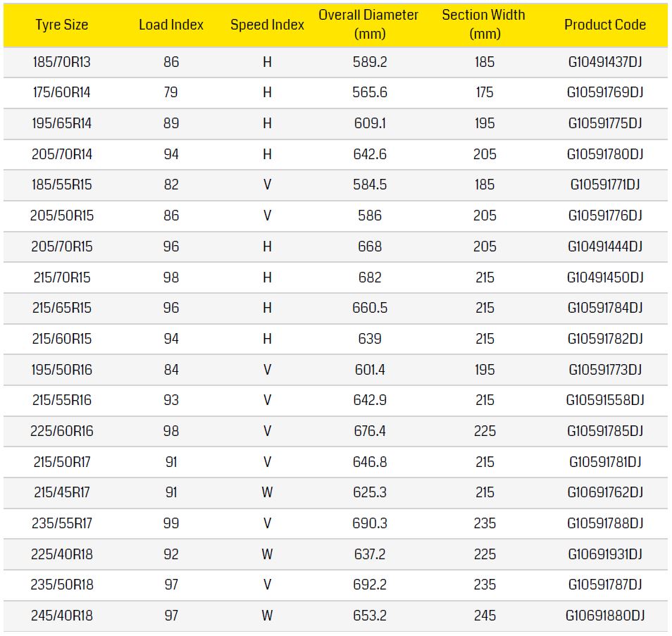Select overall diameter value 586
Image resolution: width=672 pixels, height=636 pixels.
point(370,216)
